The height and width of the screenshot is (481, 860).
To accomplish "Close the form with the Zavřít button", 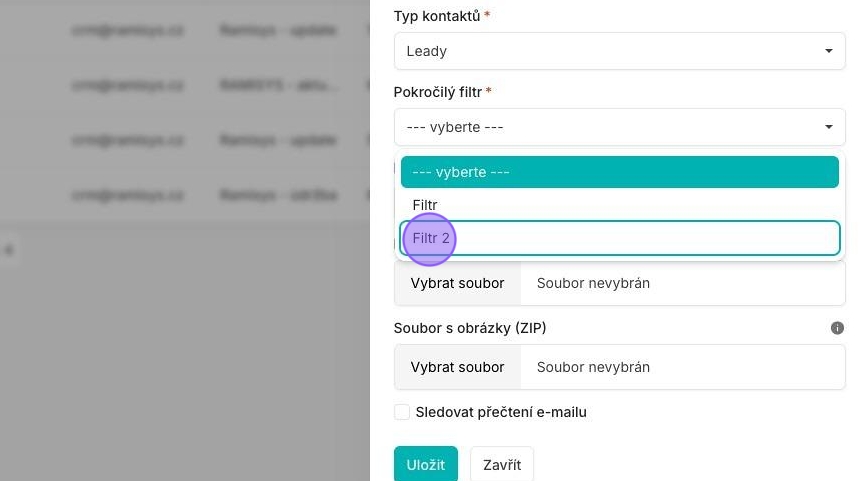I will [502, 465].
